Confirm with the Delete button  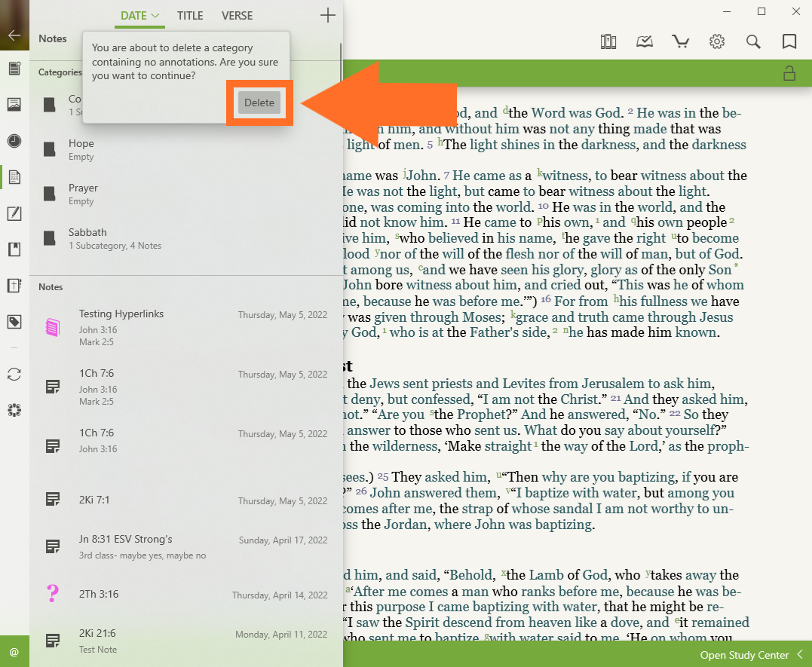pyautogui.click(x=259, y=103)
